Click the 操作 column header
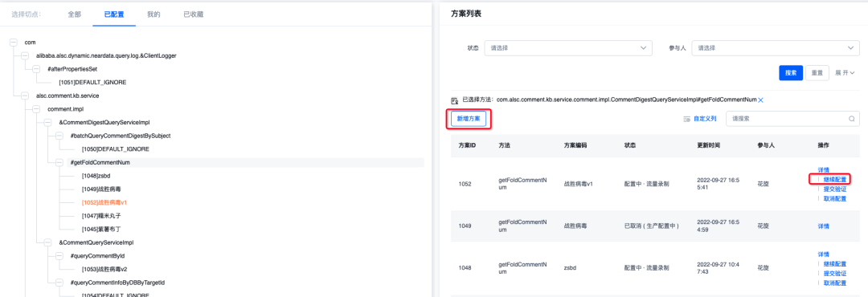Screen dimensions: 868x297 coord(824,145)
